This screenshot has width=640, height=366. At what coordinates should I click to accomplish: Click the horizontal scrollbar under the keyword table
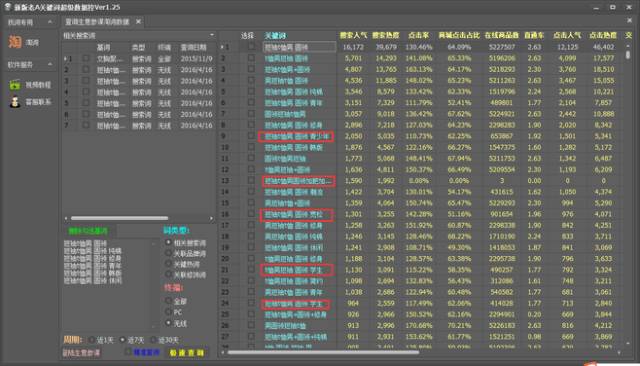pos(323,352)
